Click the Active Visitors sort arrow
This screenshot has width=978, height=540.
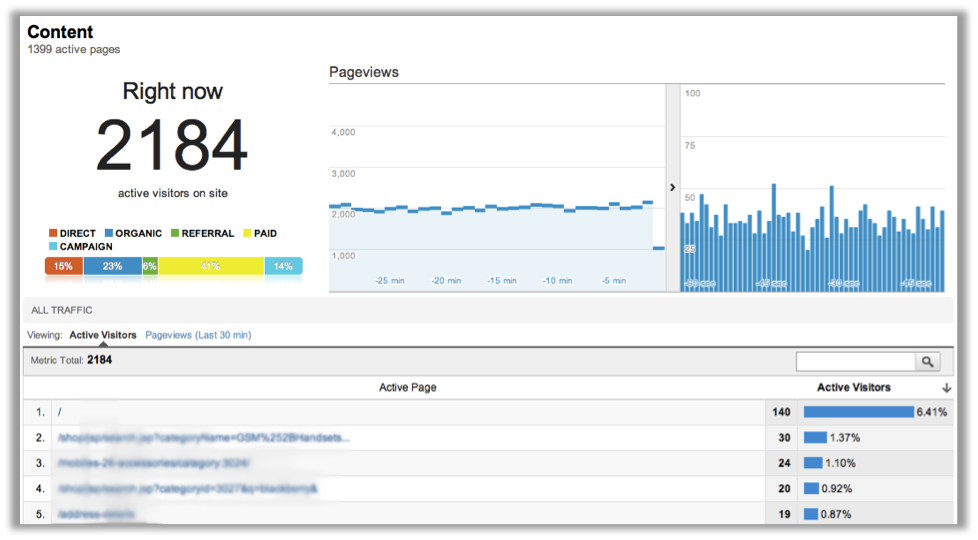(x=946, y=388)
